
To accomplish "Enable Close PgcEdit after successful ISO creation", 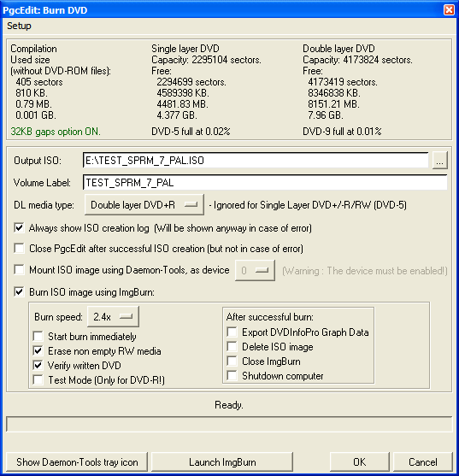I will click(x=19, y=249).
